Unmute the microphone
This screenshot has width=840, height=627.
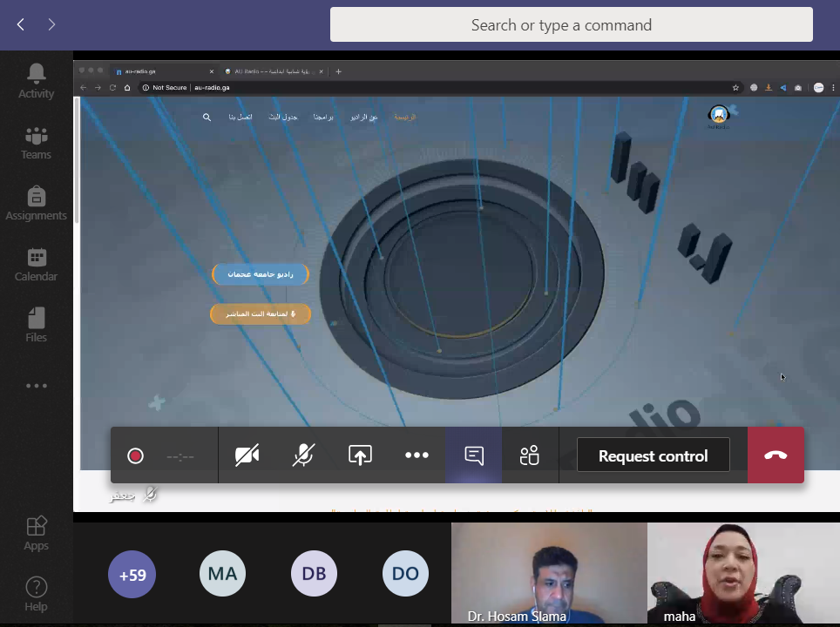click(x=303, y=455)
